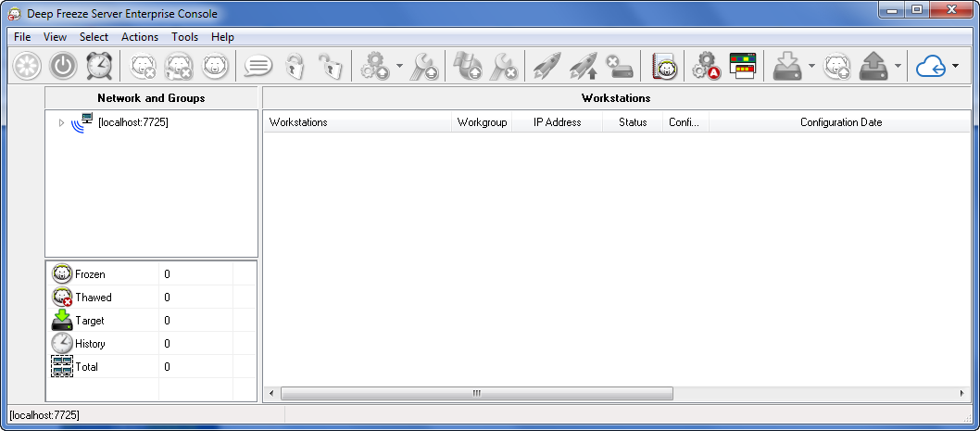This screenshot has width=980, height=431.
Task: Open the gears icon dropdown arrow
Action: [398, 65]
